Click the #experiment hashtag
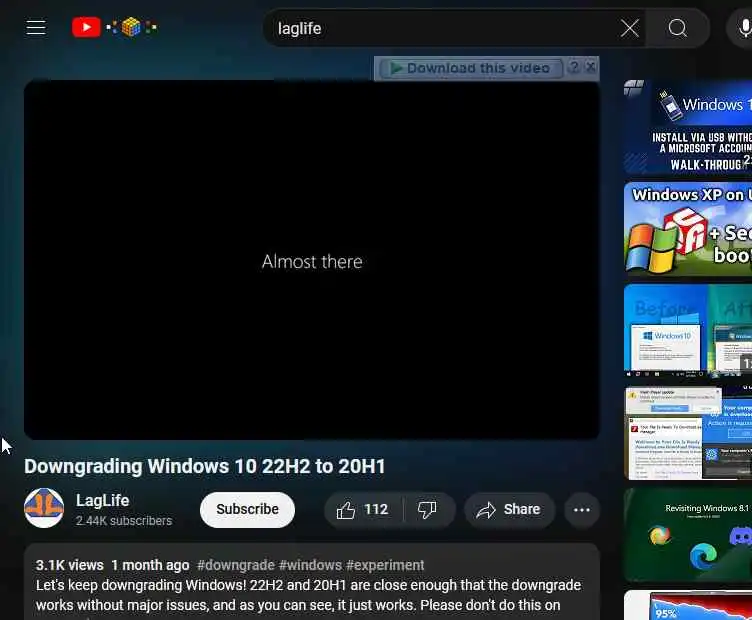Image resolution: width=752 pixels, height=620 pixels. (385, 565)
